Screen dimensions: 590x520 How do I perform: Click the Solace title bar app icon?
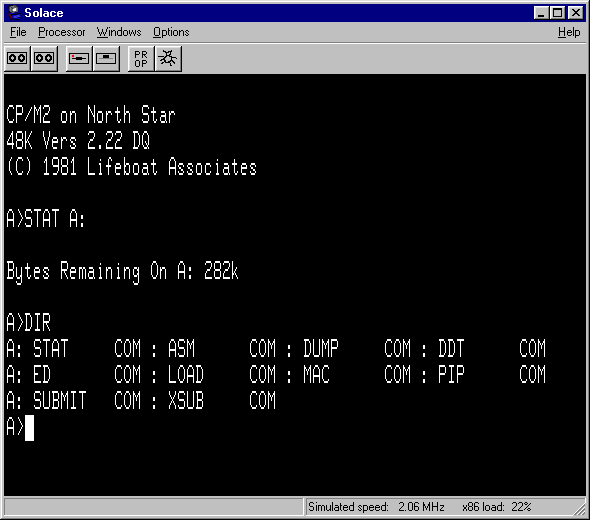[x=15, y=12]
